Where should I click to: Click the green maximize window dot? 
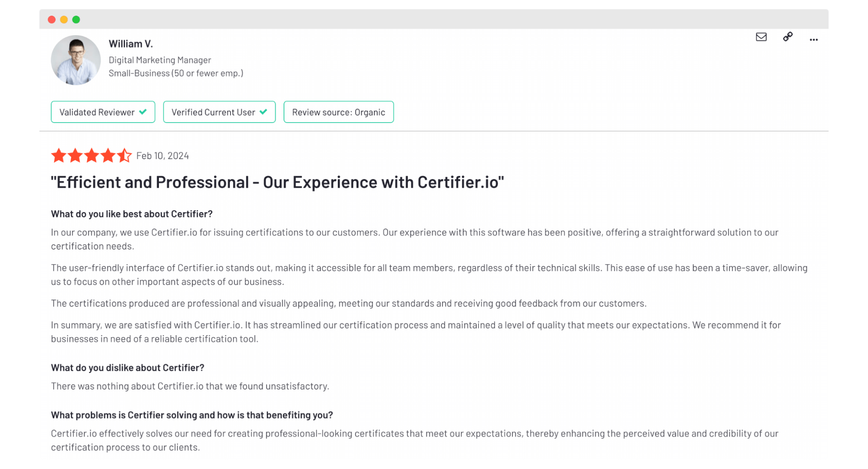click(x=76, y=20)
